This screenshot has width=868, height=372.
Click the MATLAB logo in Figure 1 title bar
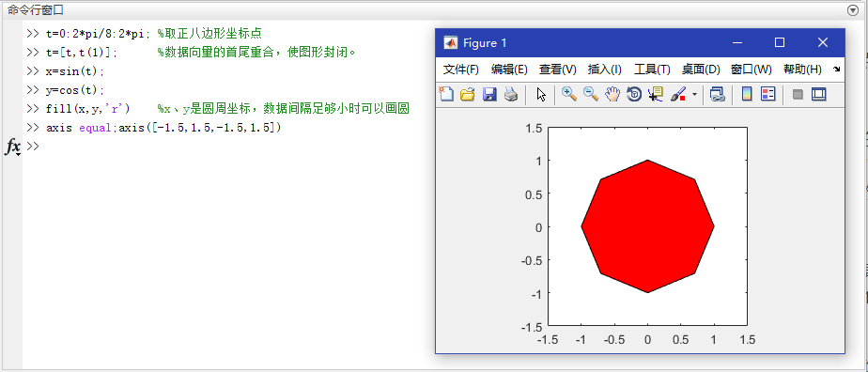(x=451, y=42)
